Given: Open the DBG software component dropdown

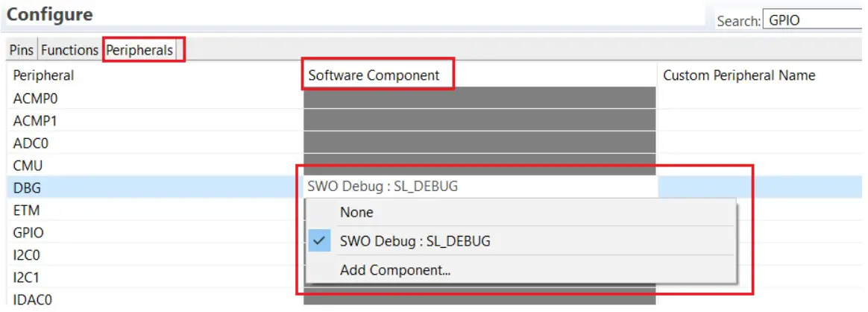Looking at the screenshot, I should [x=479, y=187].
